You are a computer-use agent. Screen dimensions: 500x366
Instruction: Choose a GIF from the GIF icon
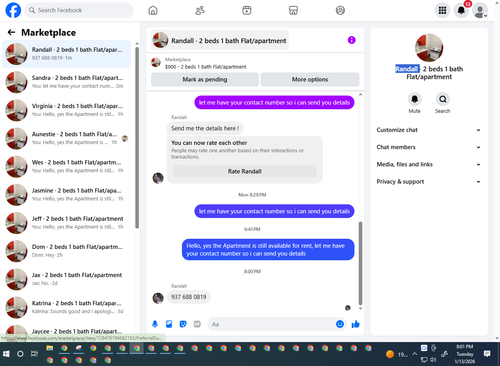click(197, 324)
